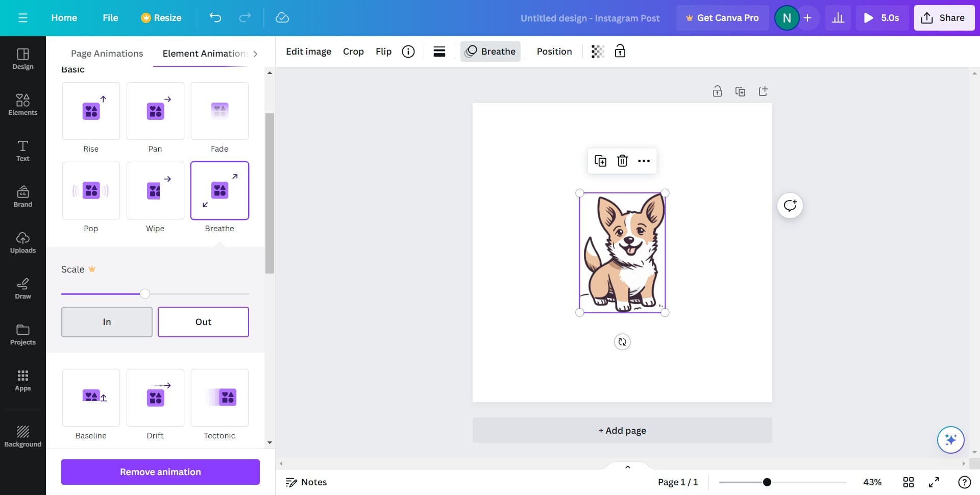Select the Draw tool in the sidebar
This screenshot has height=495, width=980.
pyautogui.click(x=22, y=288)
